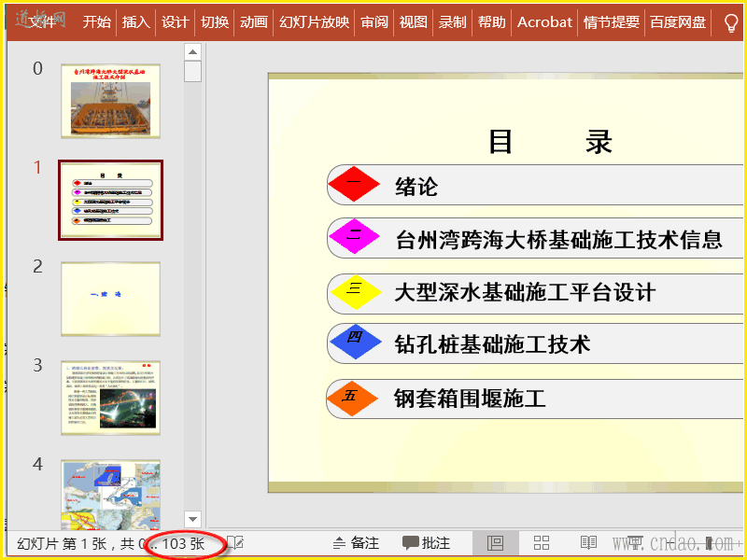
Task: Click the thumbnail pane scroll-down arrow
Action: 192,519
